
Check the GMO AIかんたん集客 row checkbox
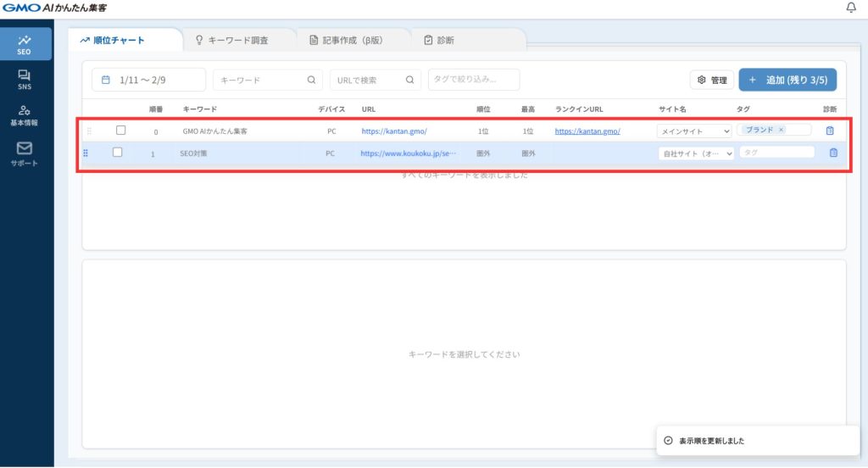120,131
